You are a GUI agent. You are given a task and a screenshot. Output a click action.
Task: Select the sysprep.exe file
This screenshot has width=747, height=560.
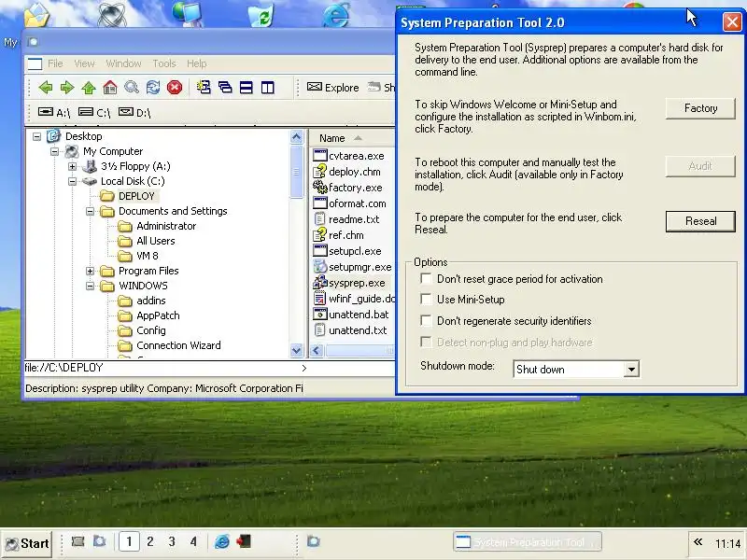coord(349,283)
